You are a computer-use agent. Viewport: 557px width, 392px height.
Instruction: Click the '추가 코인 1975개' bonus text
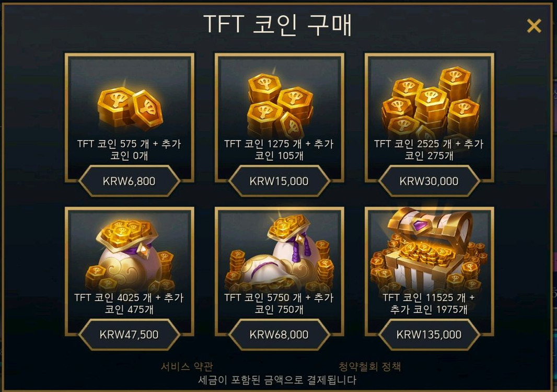(x=429, y=309)
